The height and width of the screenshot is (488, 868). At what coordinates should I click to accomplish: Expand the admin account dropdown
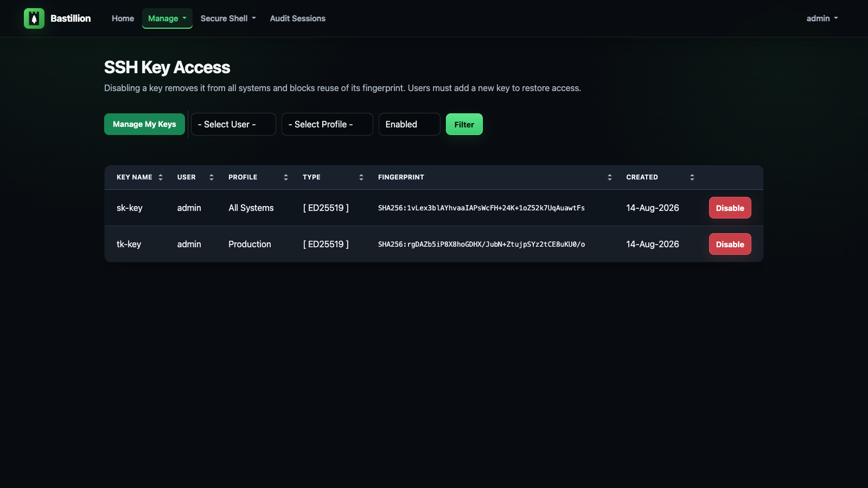point(822,18)
